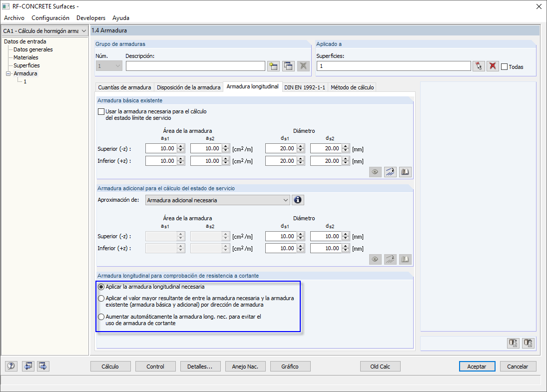Select Datos de entrada tree root
The width and height of the screenshot is (547, 392).
pos(25,41)
